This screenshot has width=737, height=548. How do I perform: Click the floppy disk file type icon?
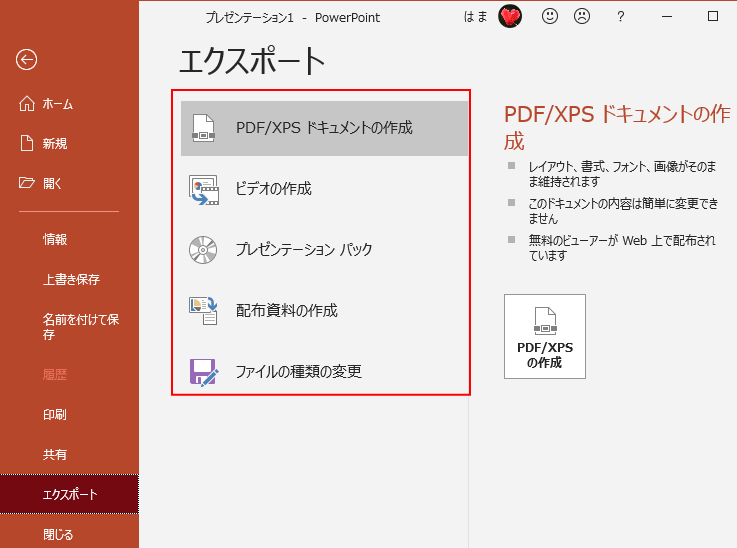click(204, 372)
